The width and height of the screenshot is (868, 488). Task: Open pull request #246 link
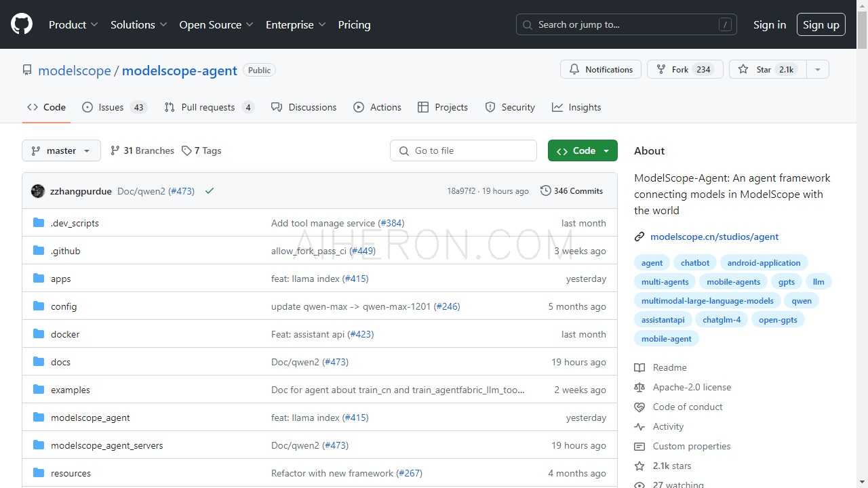(447, 306)
